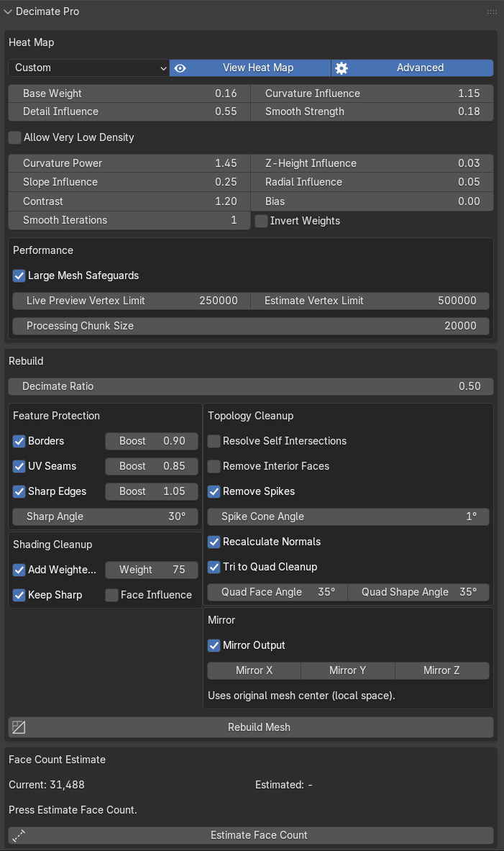Click 'Press Estimate Face Count.' message
Viewport: 504px width, 851px height.
[73, 810]
